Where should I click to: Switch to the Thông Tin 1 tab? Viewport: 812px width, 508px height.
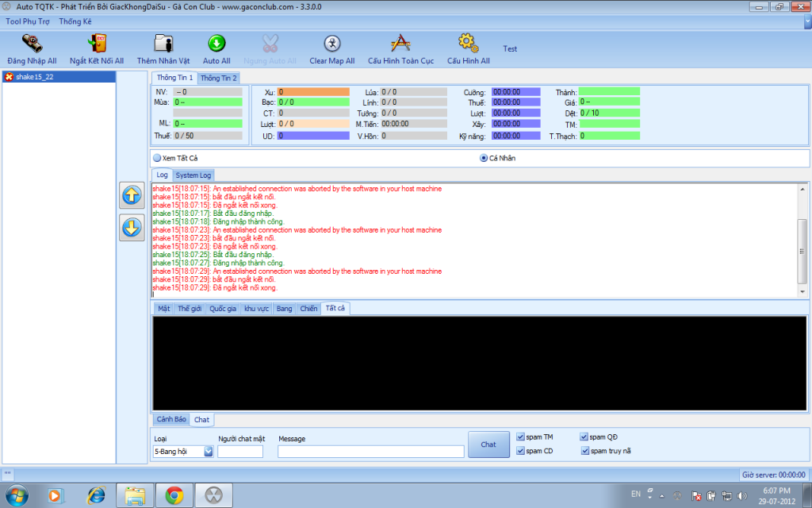tap(174, 78)
